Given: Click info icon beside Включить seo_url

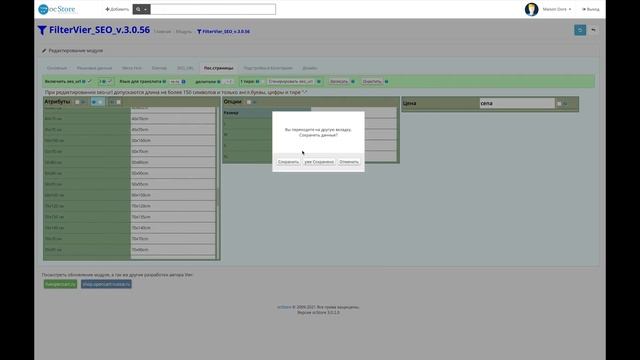Looking at the screenshot, I should [84, 82].
